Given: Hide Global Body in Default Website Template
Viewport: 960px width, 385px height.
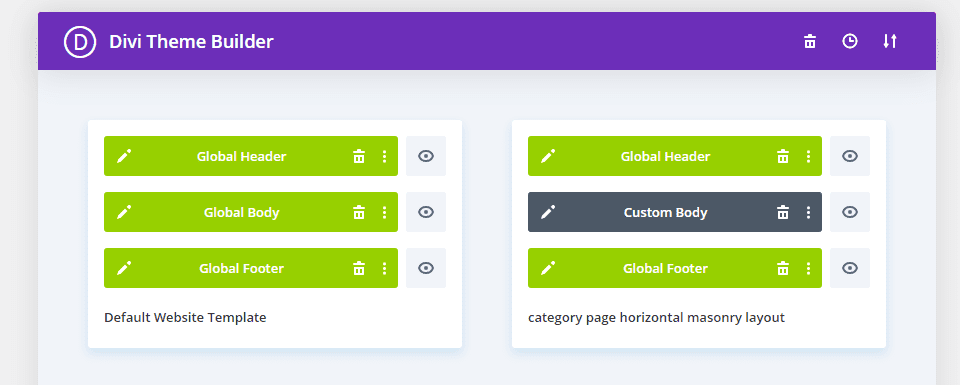Looking at the screenshot, I should pyautogui.click(x=426, y=212).
